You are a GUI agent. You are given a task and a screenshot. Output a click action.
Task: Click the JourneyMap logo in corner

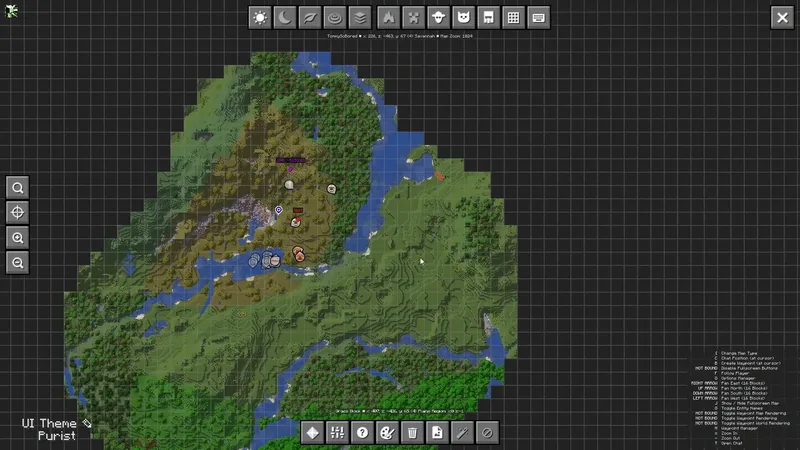[x=11, y=11]
